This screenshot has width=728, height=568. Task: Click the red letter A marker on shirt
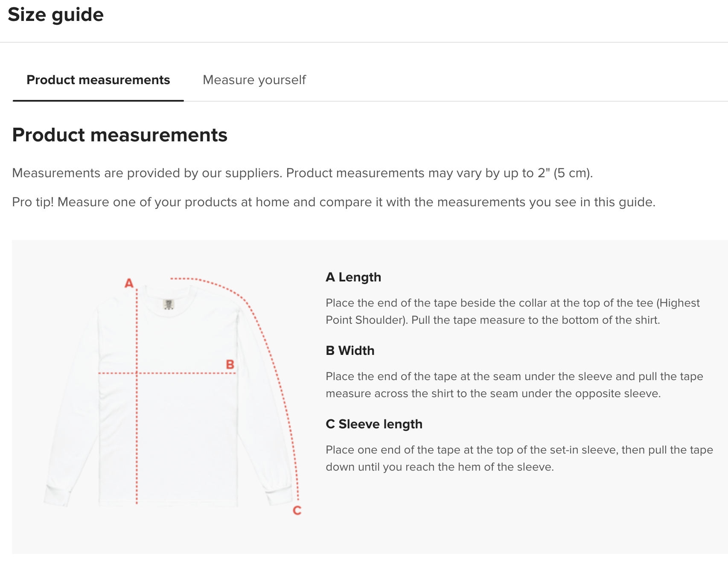point(129,283)
